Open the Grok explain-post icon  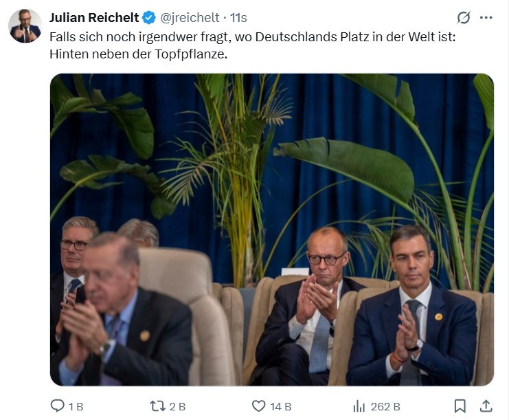click(x=464, y=18)
